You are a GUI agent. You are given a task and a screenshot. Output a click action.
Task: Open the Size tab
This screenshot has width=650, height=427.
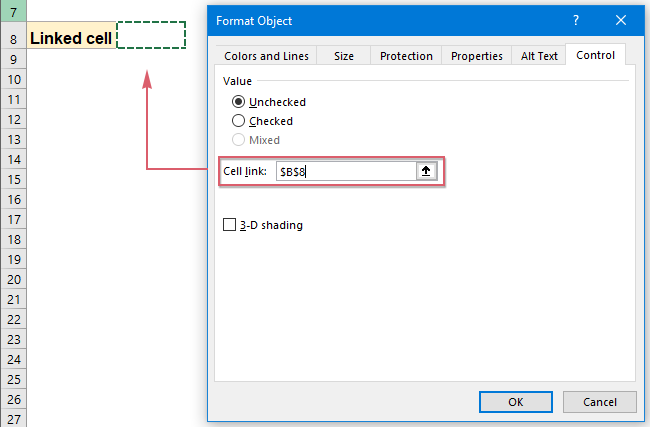coord(344,56)
